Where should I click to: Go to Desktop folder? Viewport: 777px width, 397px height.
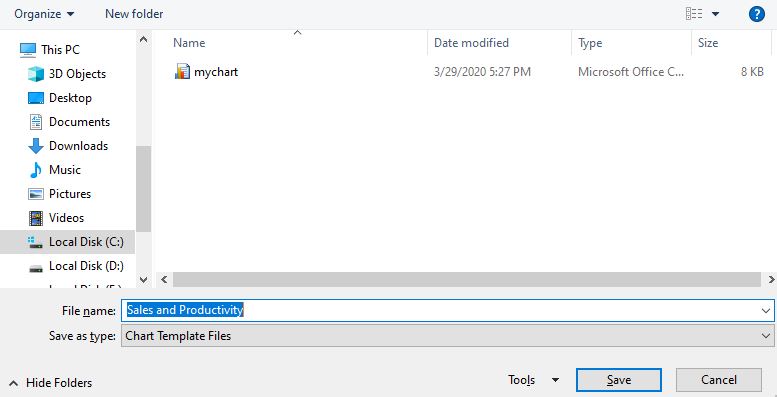[x=70, y=98]
